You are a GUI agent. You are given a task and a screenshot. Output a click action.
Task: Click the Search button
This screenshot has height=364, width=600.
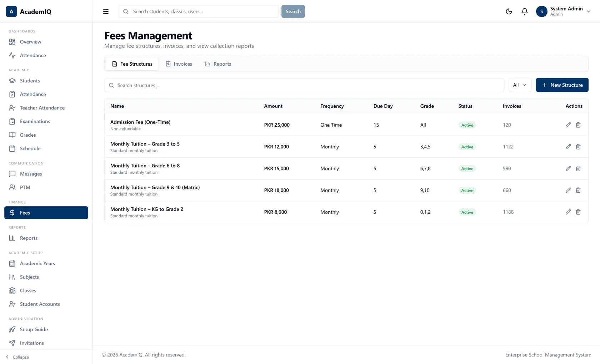tap(293, 11)
